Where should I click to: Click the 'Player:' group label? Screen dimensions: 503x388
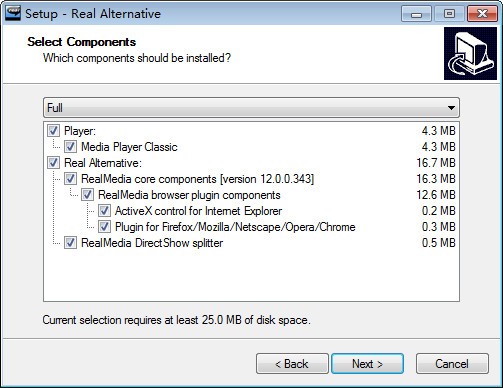[80, 131]
